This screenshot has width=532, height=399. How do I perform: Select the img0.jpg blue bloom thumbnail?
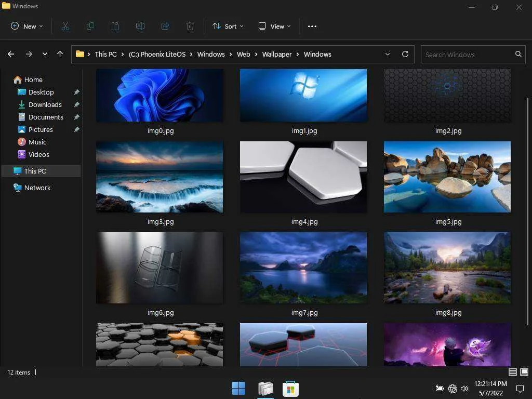(159, 96)
